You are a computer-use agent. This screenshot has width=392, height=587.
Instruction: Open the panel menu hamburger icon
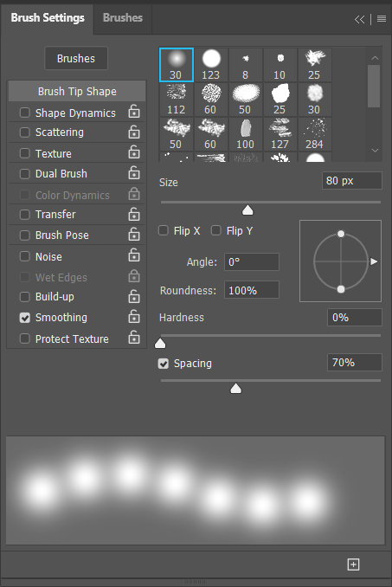381,19
